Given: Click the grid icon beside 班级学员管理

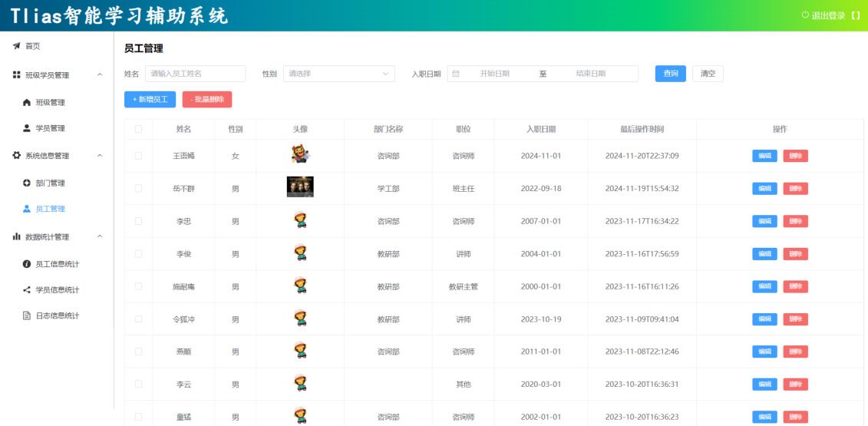Looking at the screenshot, I should coord(17,74).
